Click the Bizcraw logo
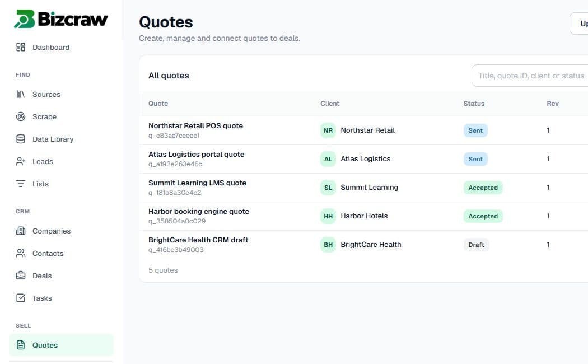Screen dimensions: 588x364 coord(60,18)
